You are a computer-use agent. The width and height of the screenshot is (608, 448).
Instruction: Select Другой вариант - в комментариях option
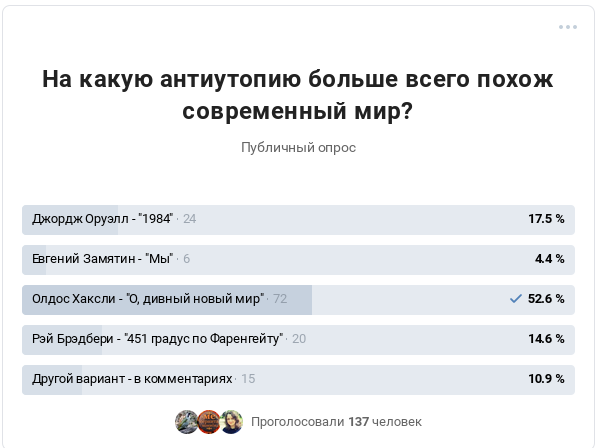[298, 379]
